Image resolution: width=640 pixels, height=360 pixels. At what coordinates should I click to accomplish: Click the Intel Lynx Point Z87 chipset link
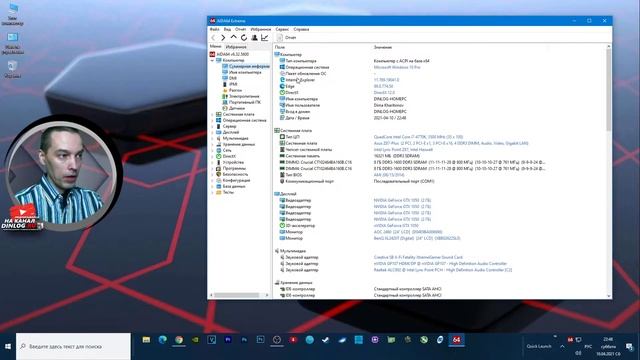click(x=403, y=150)
